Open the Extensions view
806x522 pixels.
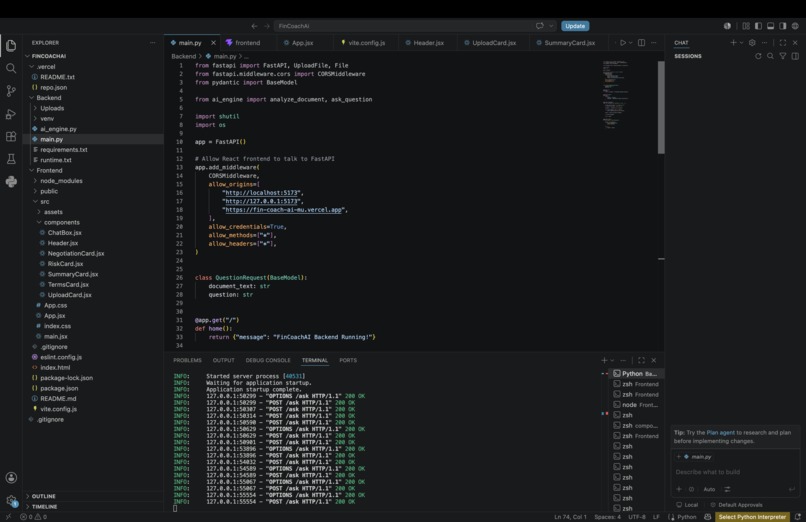(x=11, y=137)
